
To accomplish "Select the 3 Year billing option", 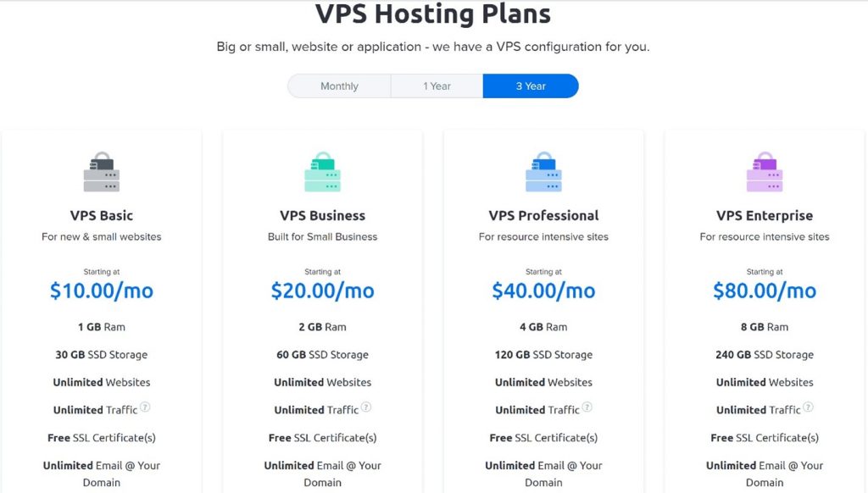I will pos(531,86).
